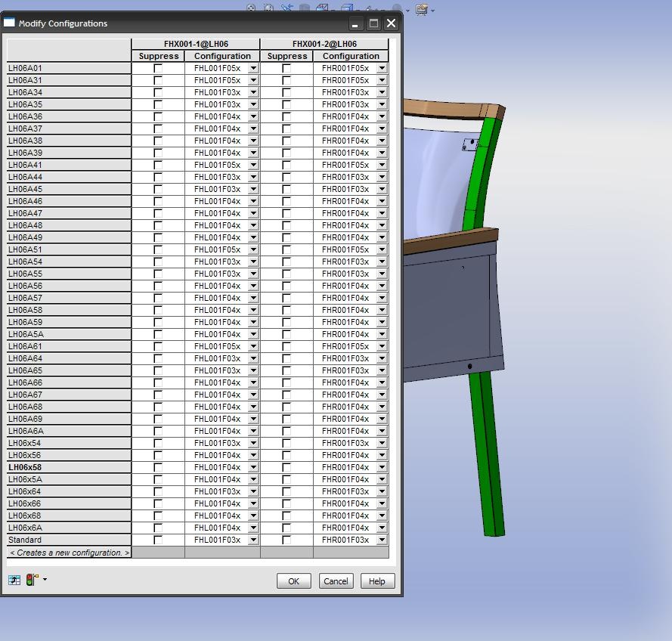Click the section view icon in the top toolbar
Image resolution: width=672 pixels, height=641 pixels.
pos(321,8)
